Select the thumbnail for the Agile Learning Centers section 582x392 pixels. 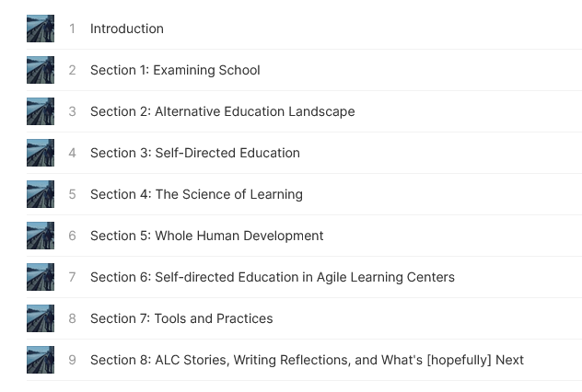41,277
